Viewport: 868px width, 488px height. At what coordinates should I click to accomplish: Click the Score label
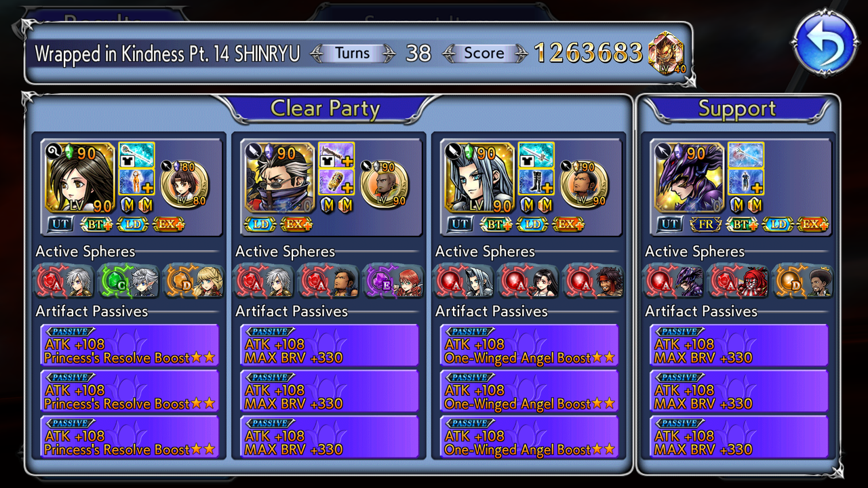[x=484, y=53]
